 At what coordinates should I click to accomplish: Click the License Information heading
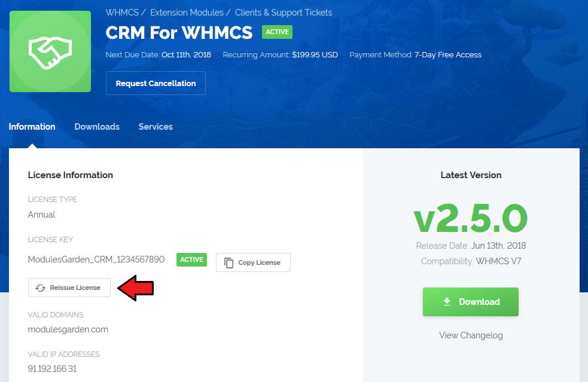(71, 175)
